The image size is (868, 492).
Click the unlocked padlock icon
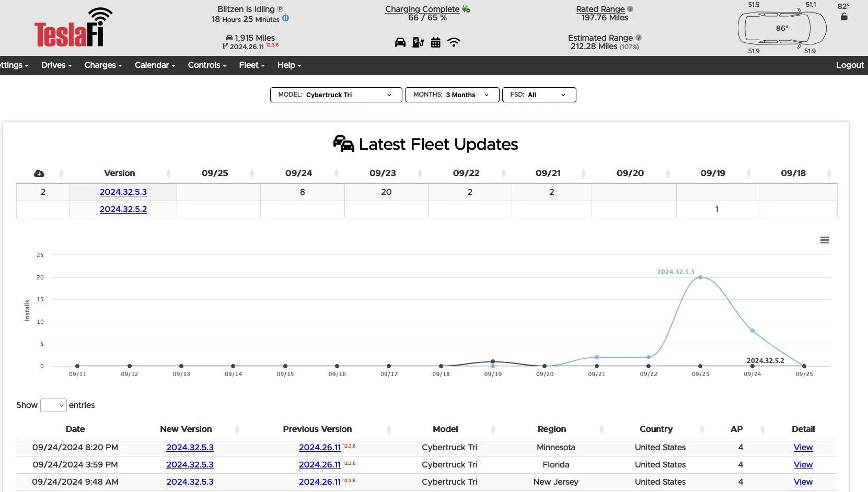click(844, 17)
